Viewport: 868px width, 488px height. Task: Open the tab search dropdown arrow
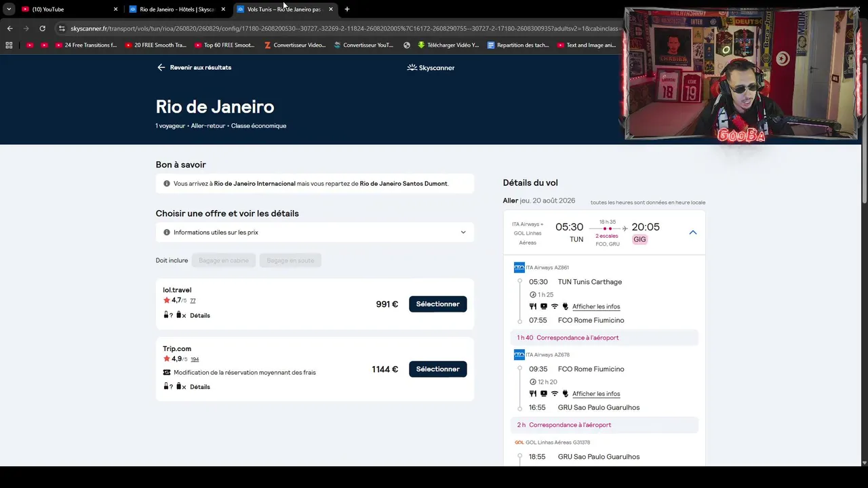pos(9,9)
